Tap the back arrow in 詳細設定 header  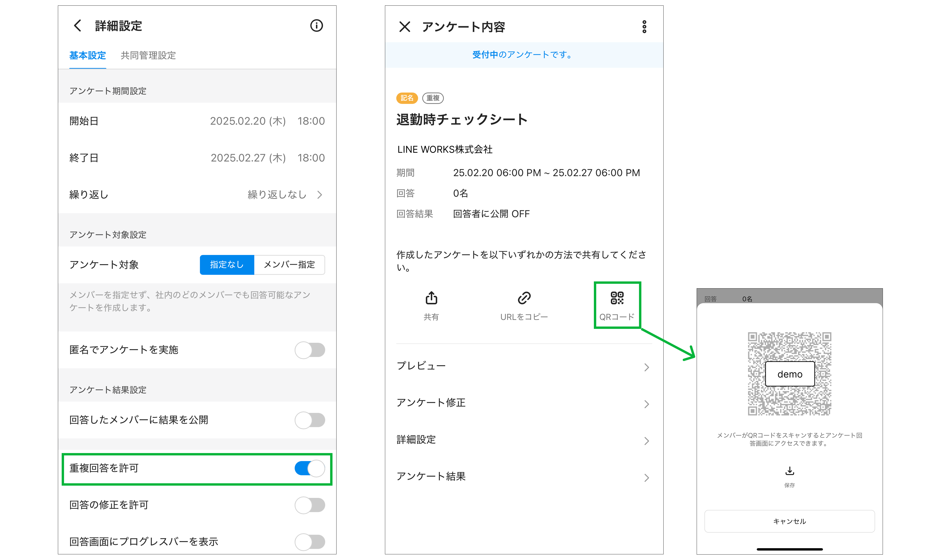click(78, 26)
